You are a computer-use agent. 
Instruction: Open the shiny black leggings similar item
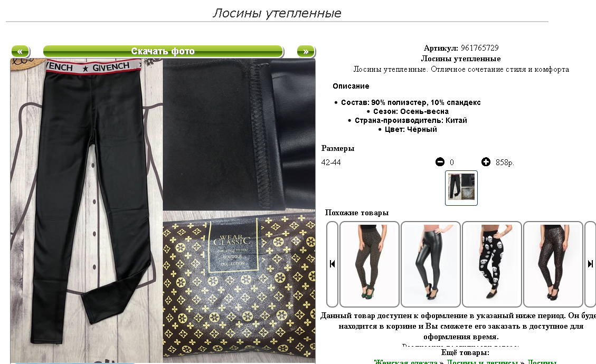(431, 264)
